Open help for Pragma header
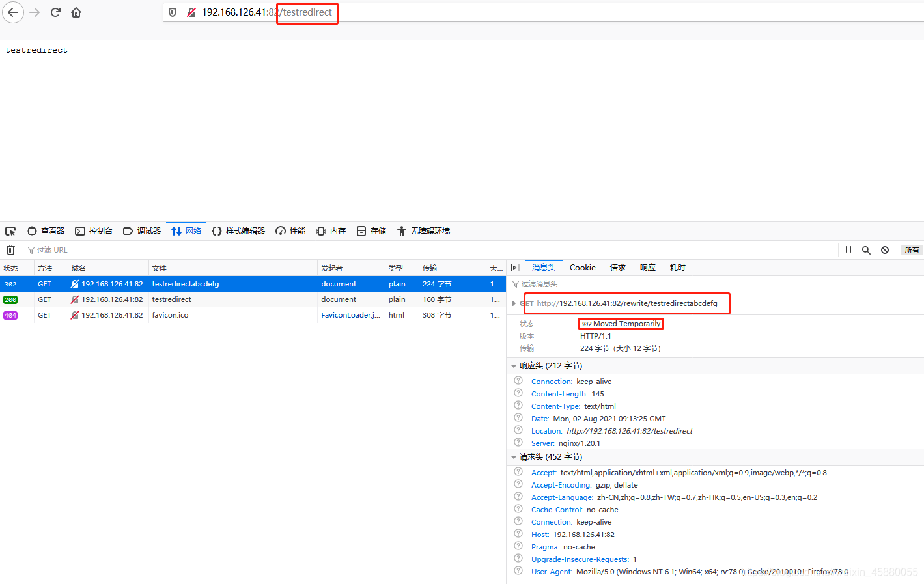Screen dimensions: 924x584 518,546
